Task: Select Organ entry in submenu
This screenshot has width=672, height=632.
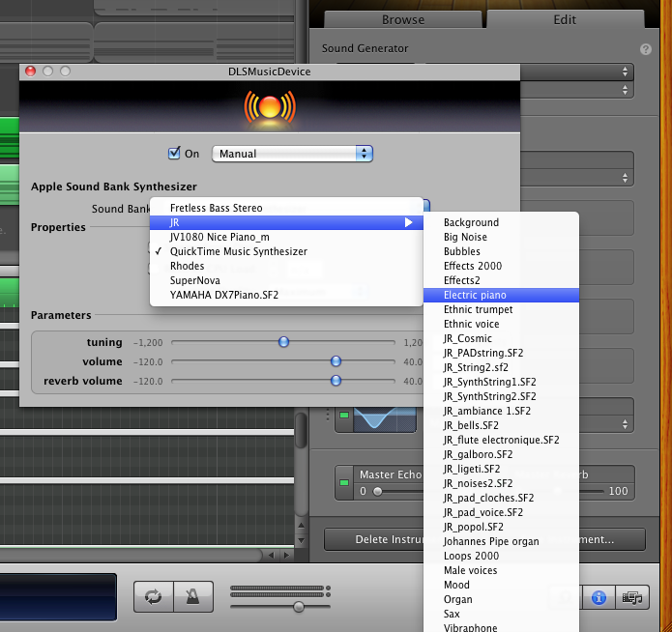Action: pos(501,600)
